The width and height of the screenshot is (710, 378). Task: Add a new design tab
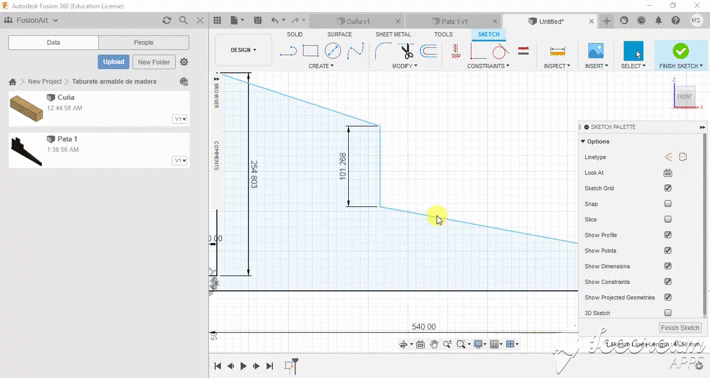tap(606, 21)
